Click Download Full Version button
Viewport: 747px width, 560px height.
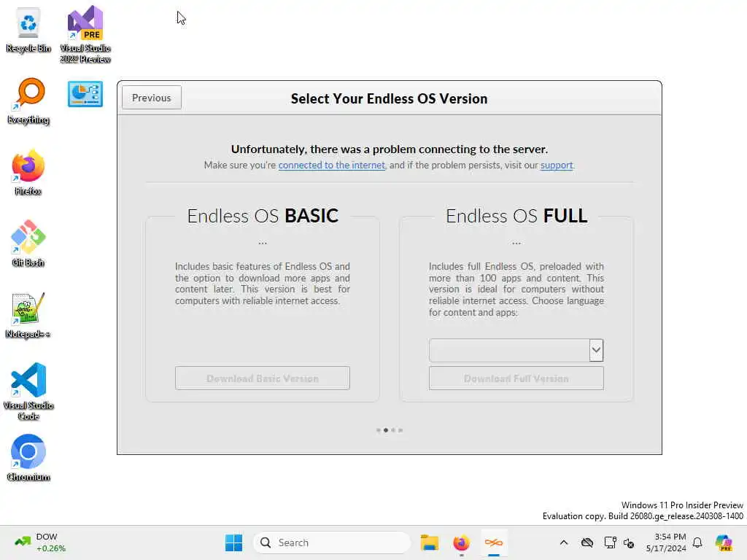click(x=516, y=378)
